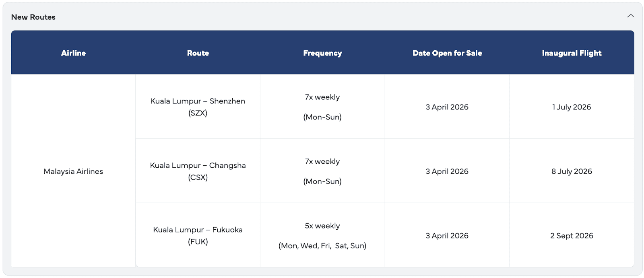Select the Kuala Lumpur – Changsha (CSX) route

[x=198, y=171]
